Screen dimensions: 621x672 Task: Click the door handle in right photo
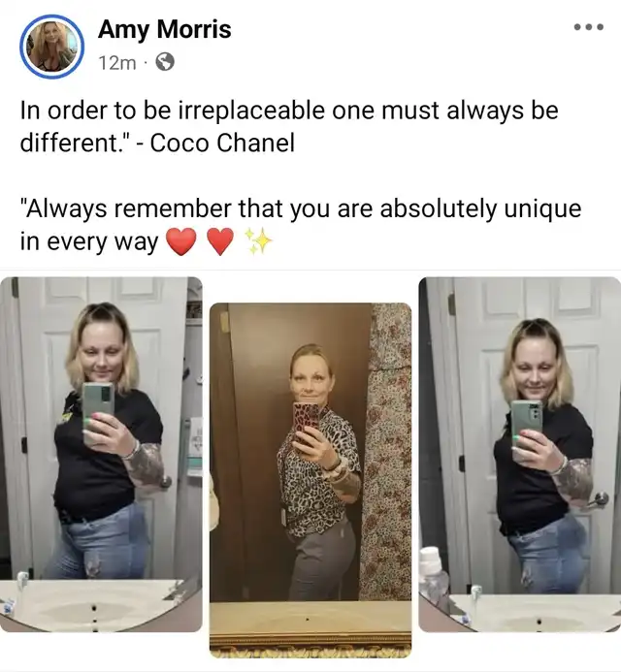(x=598, y=499)
